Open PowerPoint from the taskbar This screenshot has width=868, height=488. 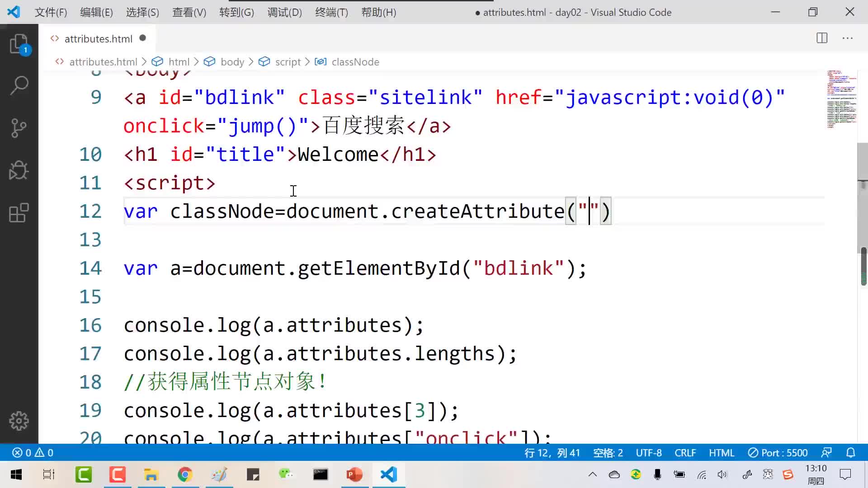[354, 474]
